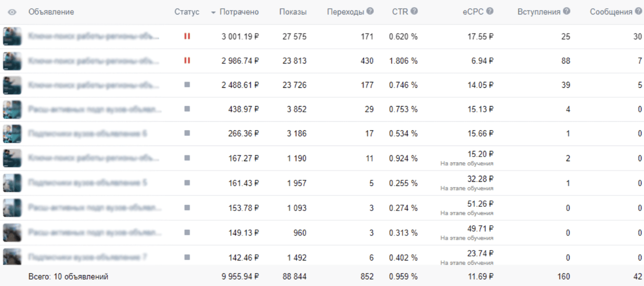
Task: Open the eCPC help tooltip icon
Action: coord(490,12)
